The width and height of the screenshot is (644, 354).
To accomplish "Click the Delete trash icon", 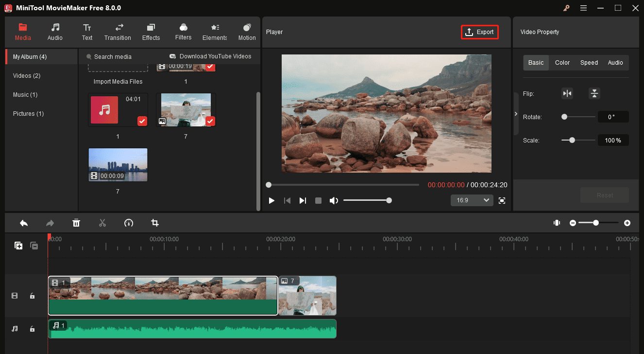I will (76, 223).
